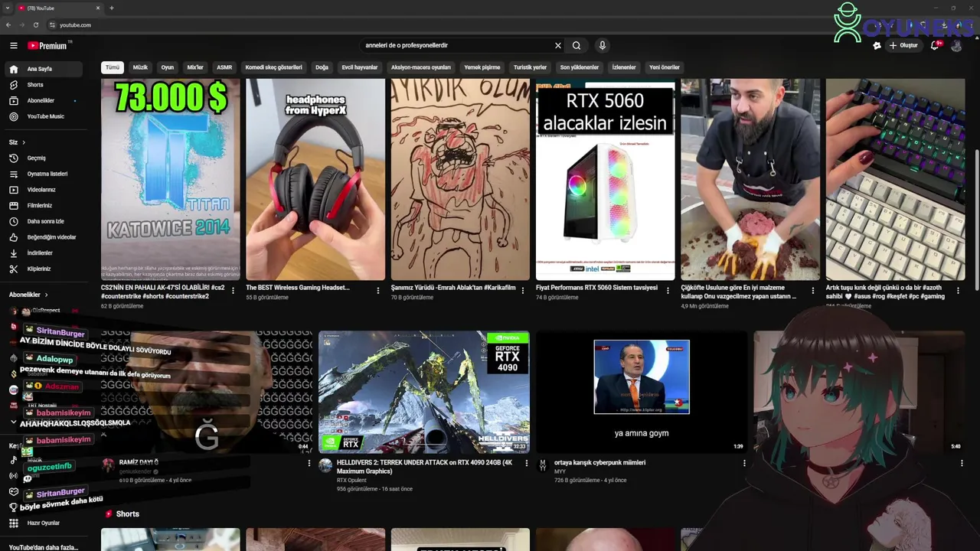Click the YouTube Premium logo
The width and height of the screenshot is (980, 551).
(x=47, y=46)
